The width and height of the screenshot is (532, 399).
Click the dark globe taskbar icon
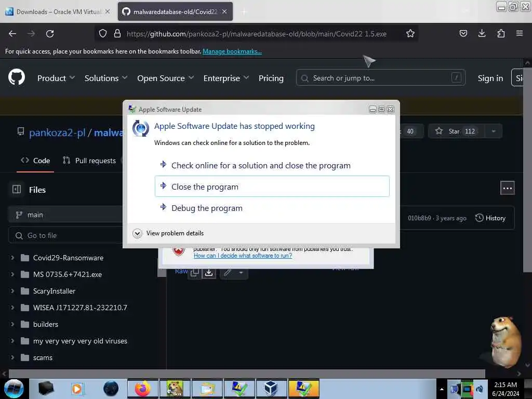coord(111,389)
